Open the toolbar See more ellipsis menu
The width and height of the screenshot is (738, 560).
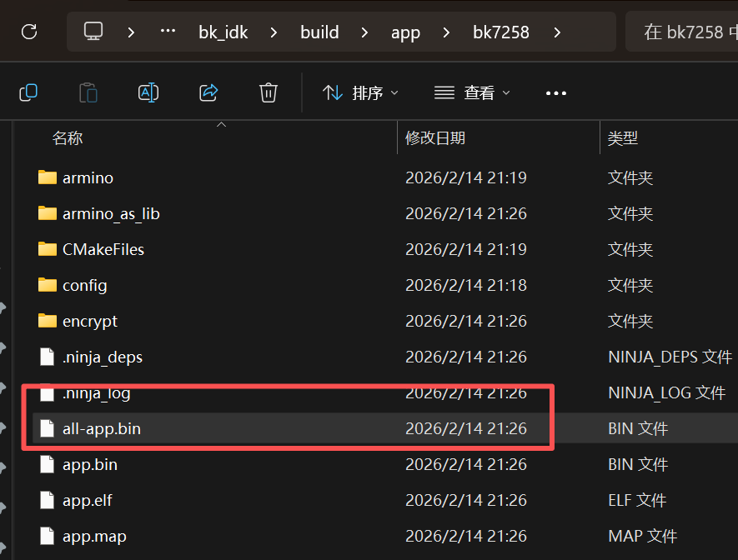(x=556, y=93)
